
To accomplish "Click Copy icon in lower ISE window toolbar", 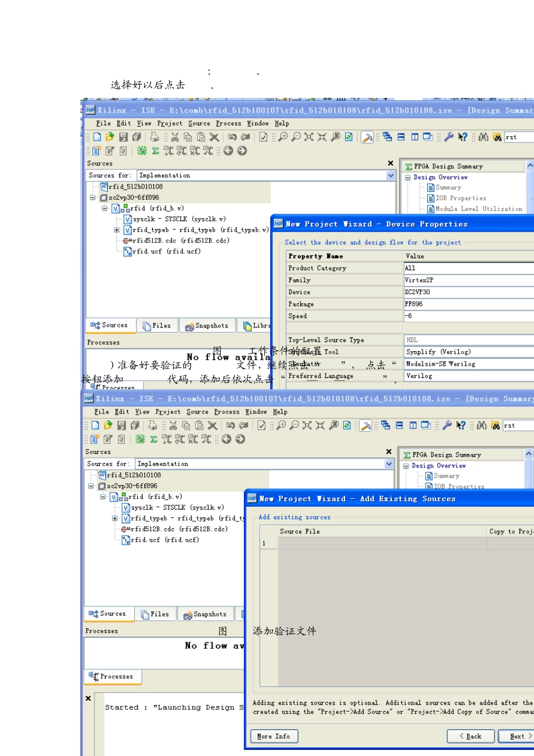I will click(x=186, y=425).
